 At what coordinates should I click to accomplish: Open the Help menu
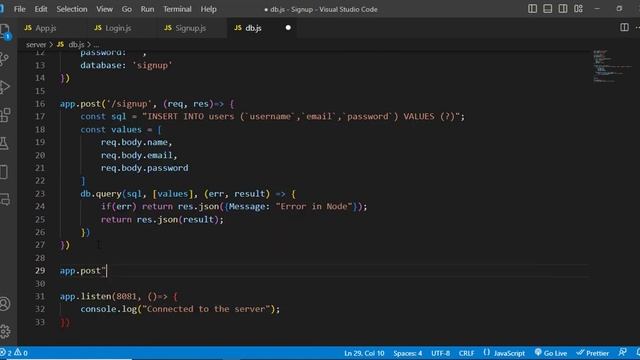(208, 9)
